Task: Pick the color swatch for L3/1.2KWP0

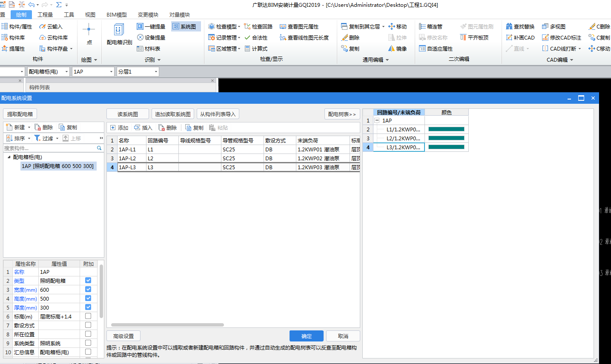Action: click(x=446, y=147)
